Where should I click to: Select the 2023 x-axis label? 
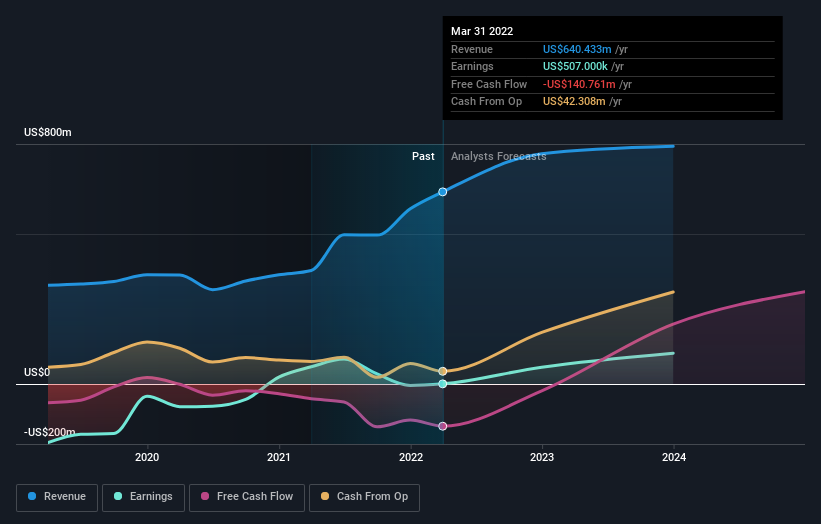(542, 457)
